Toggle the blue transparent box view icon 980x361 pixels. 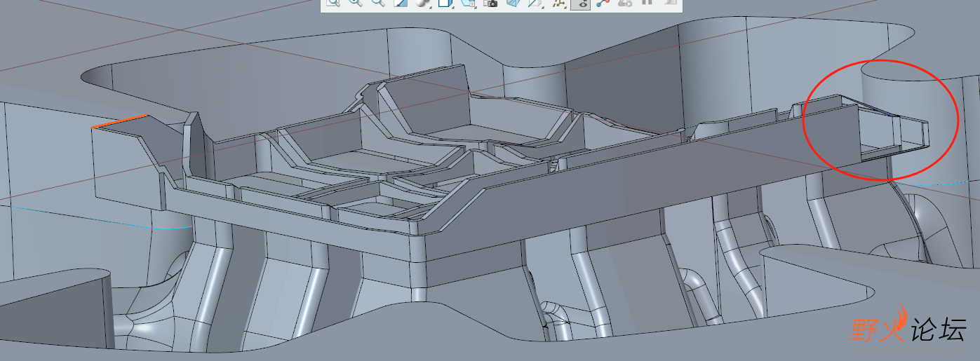point(513,3)
